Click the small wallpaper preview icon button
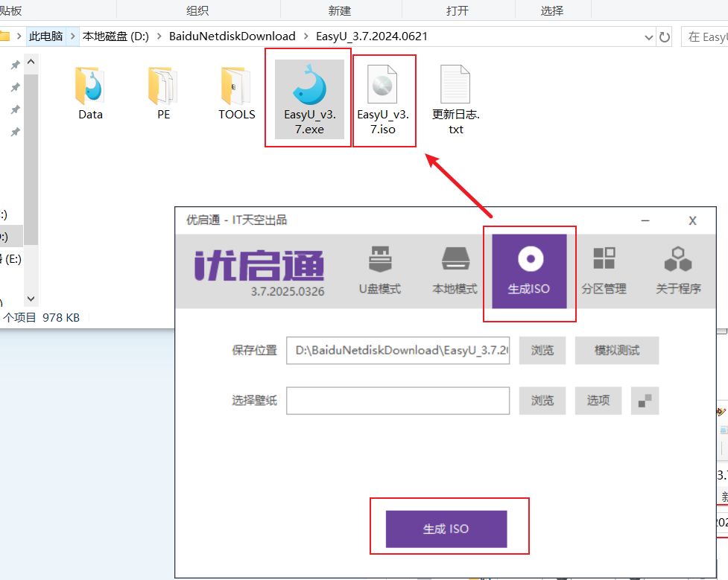Screen dimensions: 728x580 coord(645,401)
